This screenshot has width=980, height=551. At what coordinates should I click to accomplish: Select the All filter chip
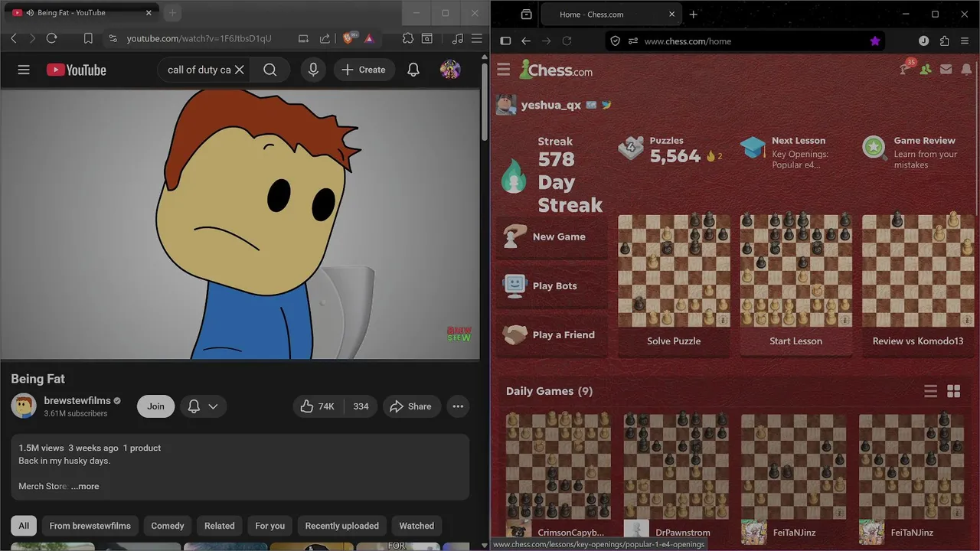click(24, 526)
